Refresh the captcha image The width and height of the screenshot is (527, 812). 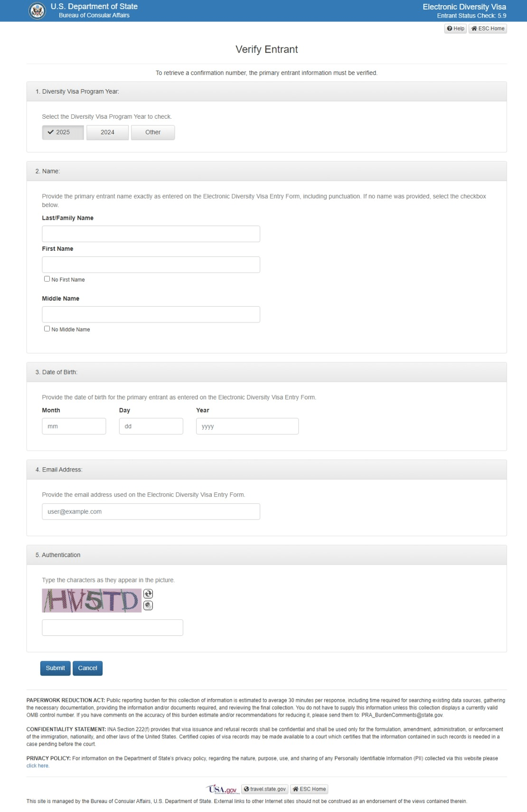148,594
